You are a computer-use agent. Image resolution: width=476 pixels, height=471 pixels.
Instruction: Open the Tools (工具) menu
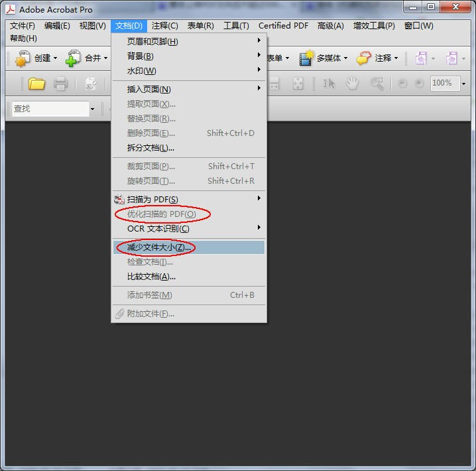click(236, 26)
